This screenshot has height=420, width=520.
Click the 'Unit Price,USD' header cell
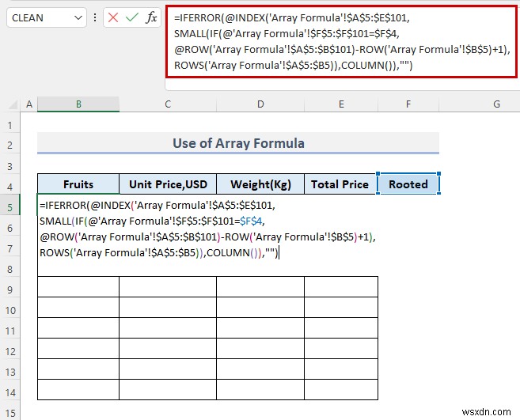(x=168, y=184)
